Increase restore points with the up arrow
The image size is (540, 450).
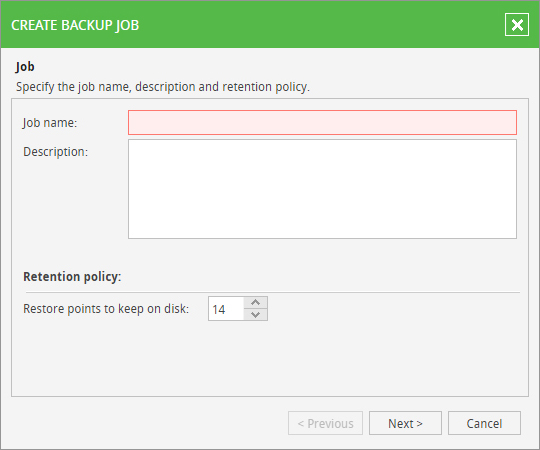pos(256,303)
